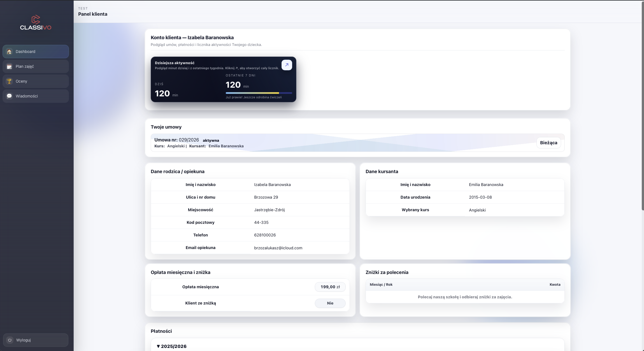Open full activity counter arrow icon
Image resolution: width=644 pixels, height=351 pixels.
[287, 65]
